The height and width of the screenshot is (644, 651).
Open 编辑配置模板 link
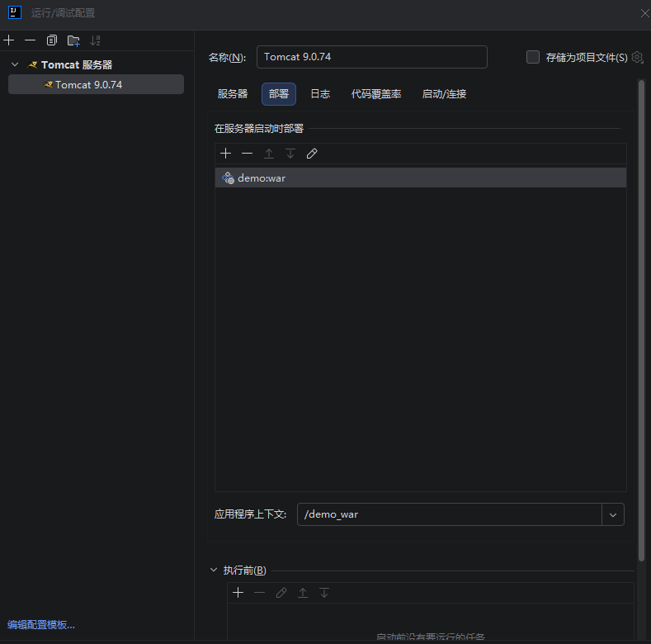(x=41, y=624)
